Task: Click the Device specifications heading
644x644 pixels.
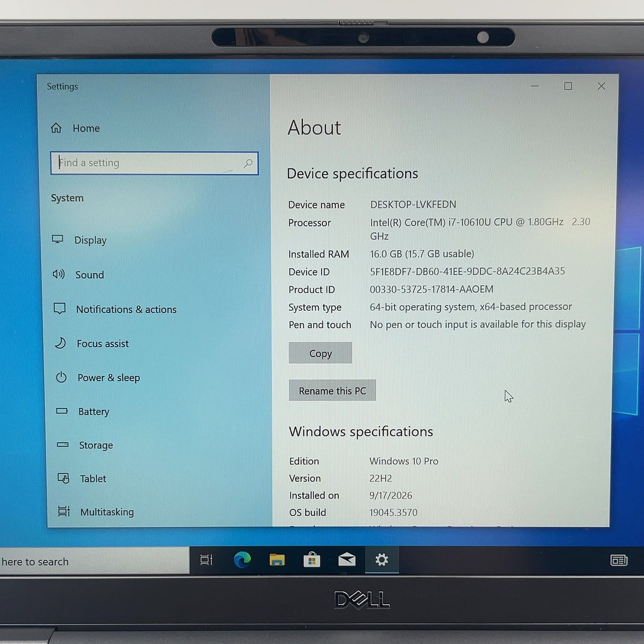Action: (353, 174)
